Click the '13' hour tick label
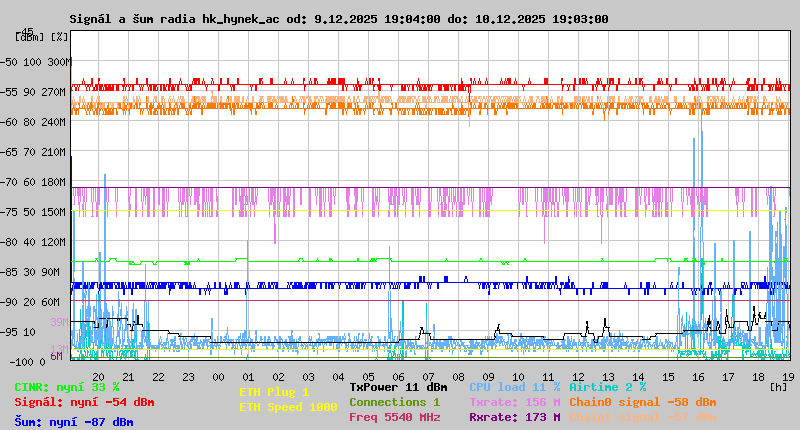Image resolution: width=800 pixels, height=430 pixels. click(608, 377)
